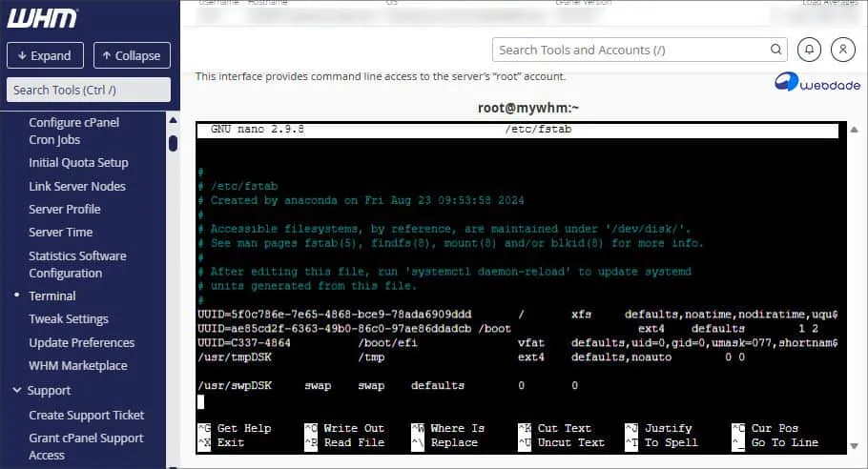
Task: Collapse the Support section chevron
Action: tap(17, 390)
